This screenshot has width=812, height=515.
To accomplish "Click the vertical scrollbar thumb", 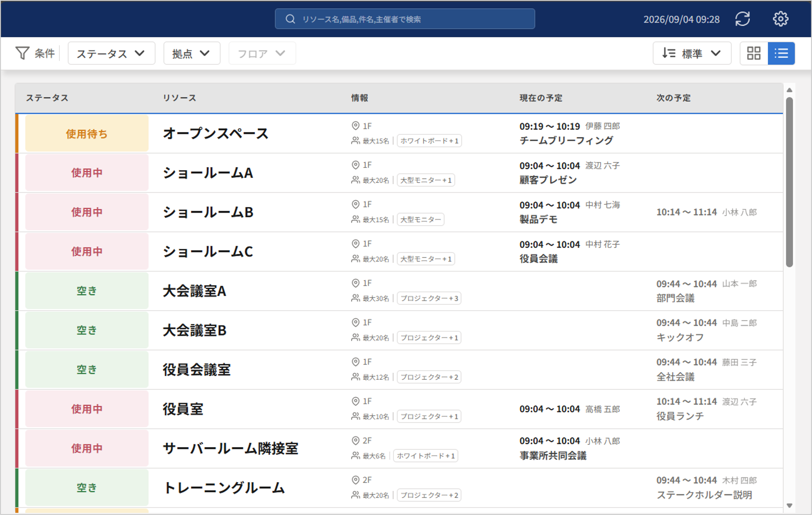I will [x=789, y=182].
